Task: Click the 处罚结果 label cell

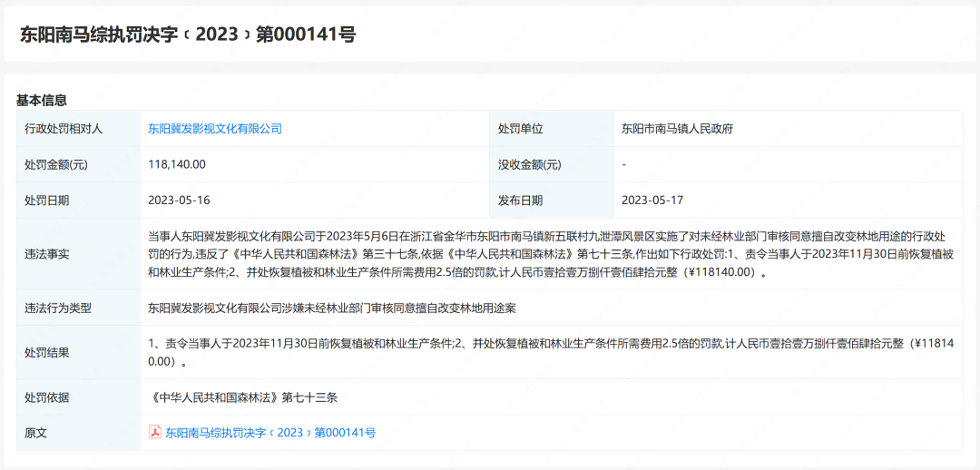Action: coord(47,352)
